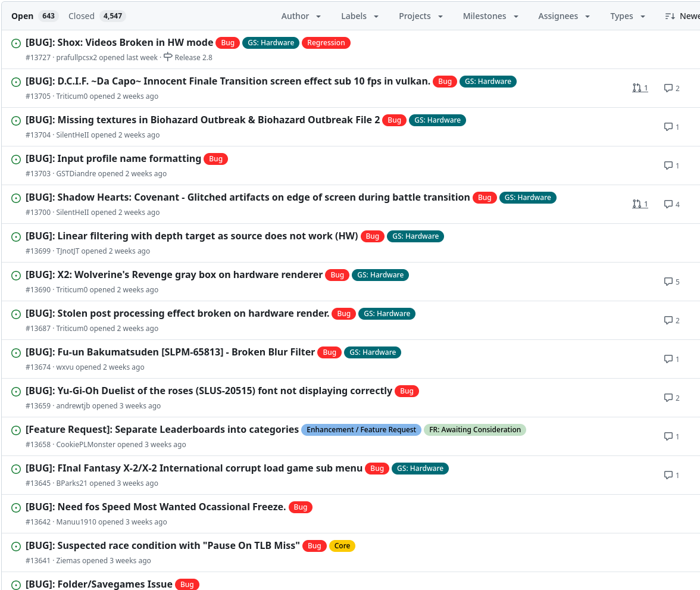This screenshot has width=700, height=590.
Task: Open comments of X2: Wolverine's Revenge issue
Action: pyautogui.click(x=672, y=282)
